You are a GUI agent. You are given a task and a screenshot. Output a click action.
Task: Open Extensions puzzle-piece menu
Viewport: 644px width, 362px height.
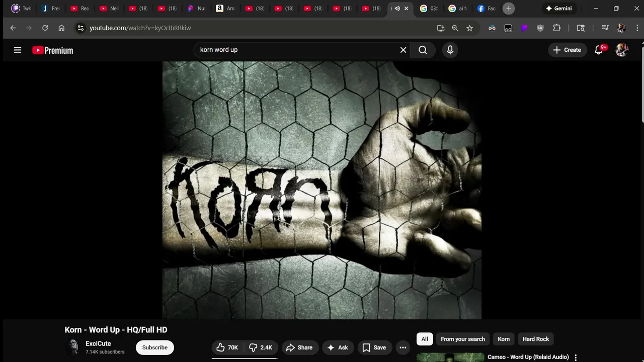(557, 28)
